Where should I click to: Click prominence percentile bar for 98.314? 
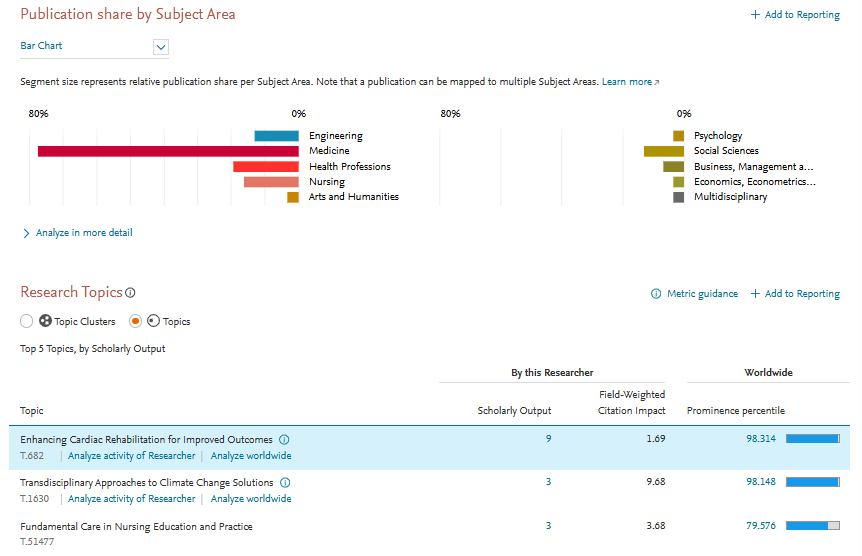(812, 439)
